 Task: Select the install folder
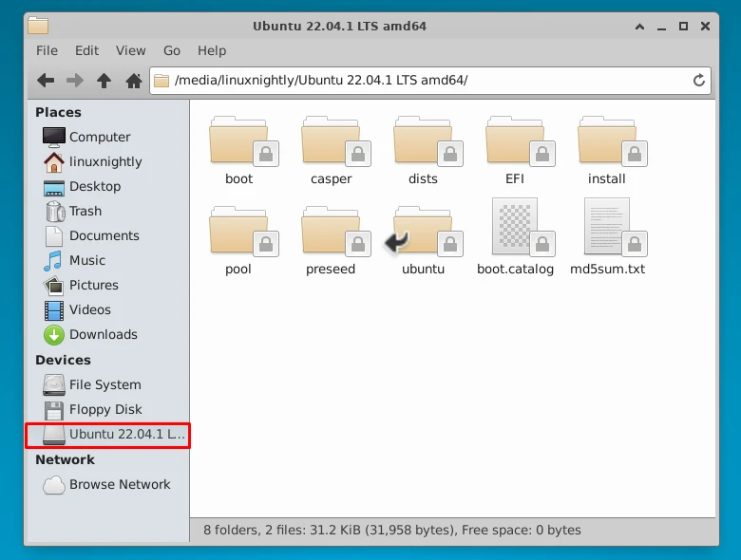(x=612, y=150)
